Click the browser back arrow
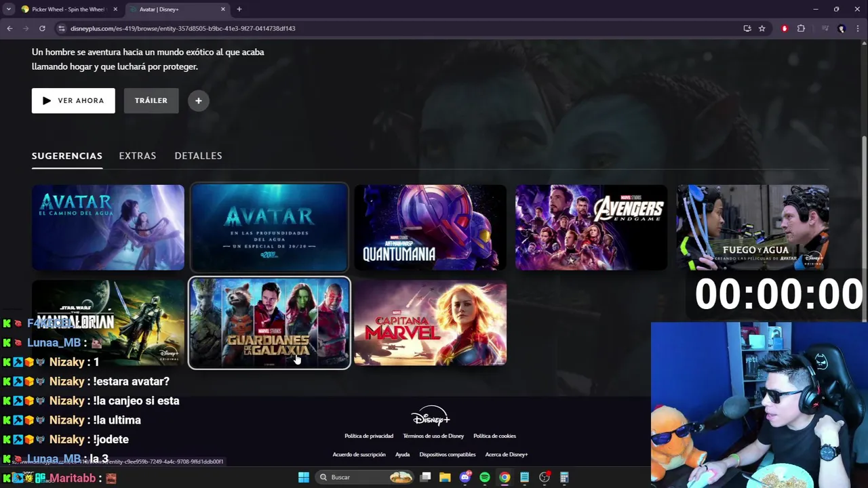This screenshot has height=488, width=868. (x=9, y=28)
